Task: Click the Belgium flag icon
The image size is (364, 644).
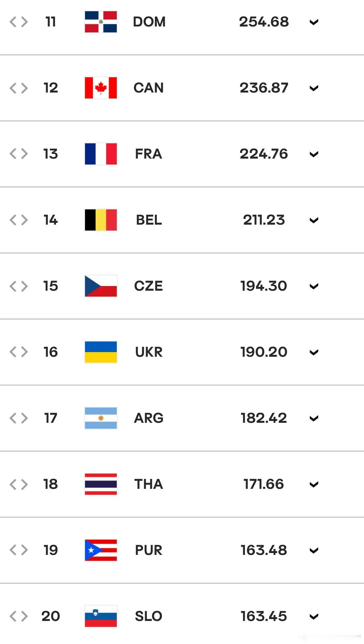Action: click(x=101, y=220)
